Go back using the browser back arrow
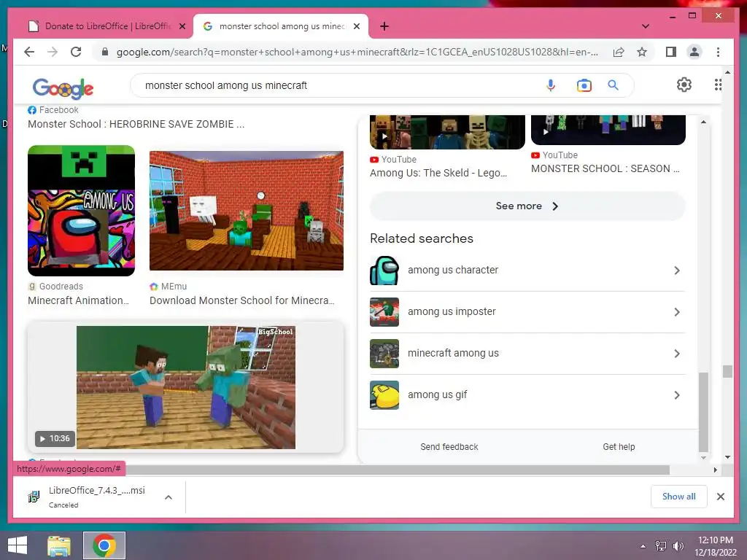Screen dimensions: 747x560 click(x=29, y=52)
